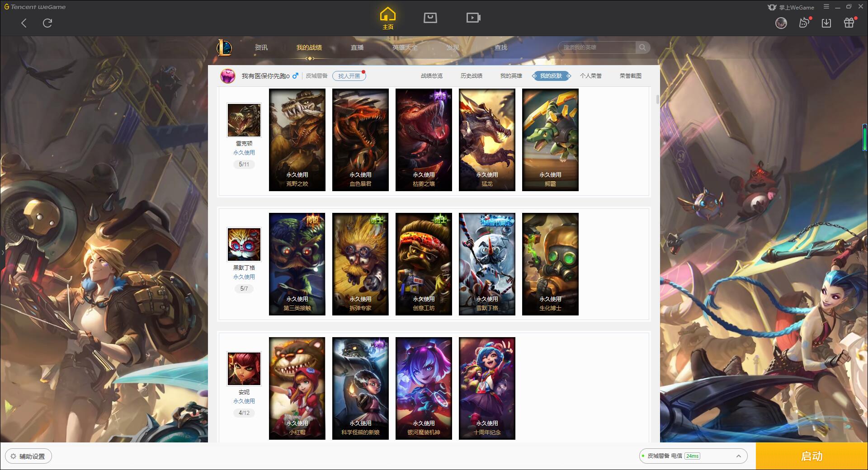The height and width of the screenshot is (470, 868).
Task: Open the WeGame hamburger menu icon
Action: point(826,7)
